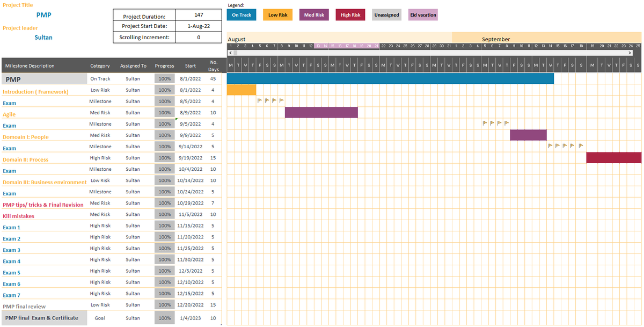Click last flag in the 8/5/2022 Exam row
The height and width of the screenshot is (327, 644).
click(281, 100)
